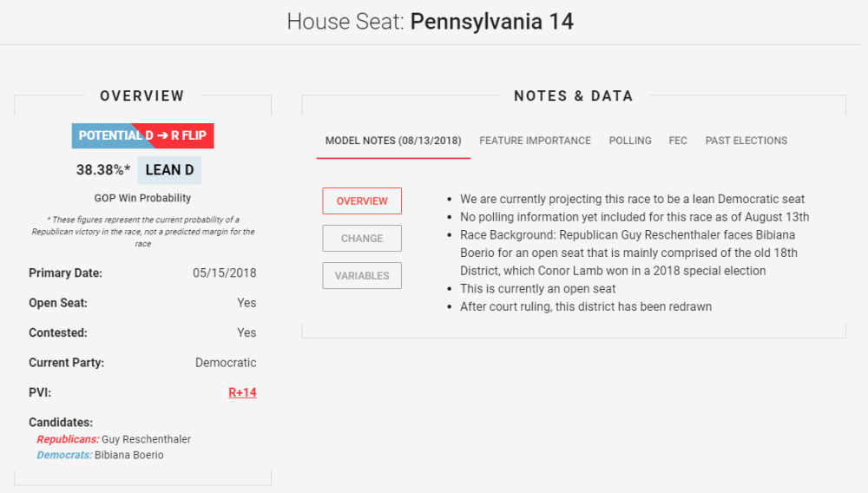868x493 pixels.
Task: Select Democratic candidate Bibiana Boerio
Action: point(128,455)
